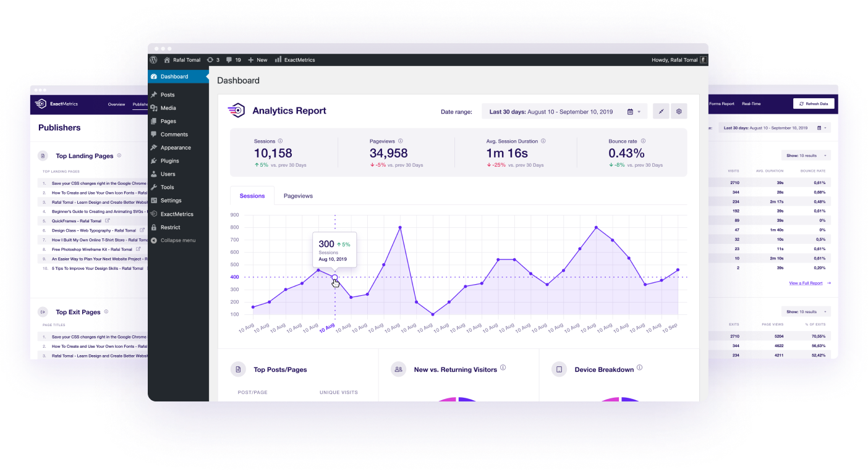Viewport: 868px width, 470px height.
Task: Collapse the WordPress sidebar menu
Action: (x=177, y=240)
